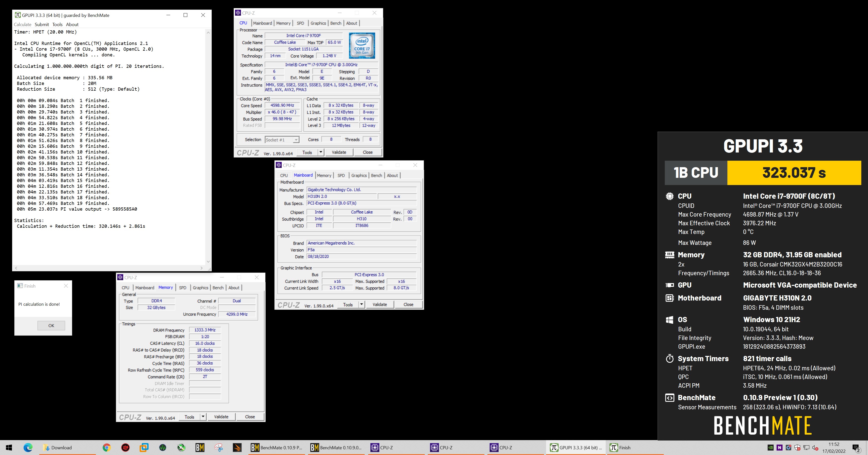Click GPUPI horizontal scrollbar left arrow
Screen dimensions: 868x455
16,268
